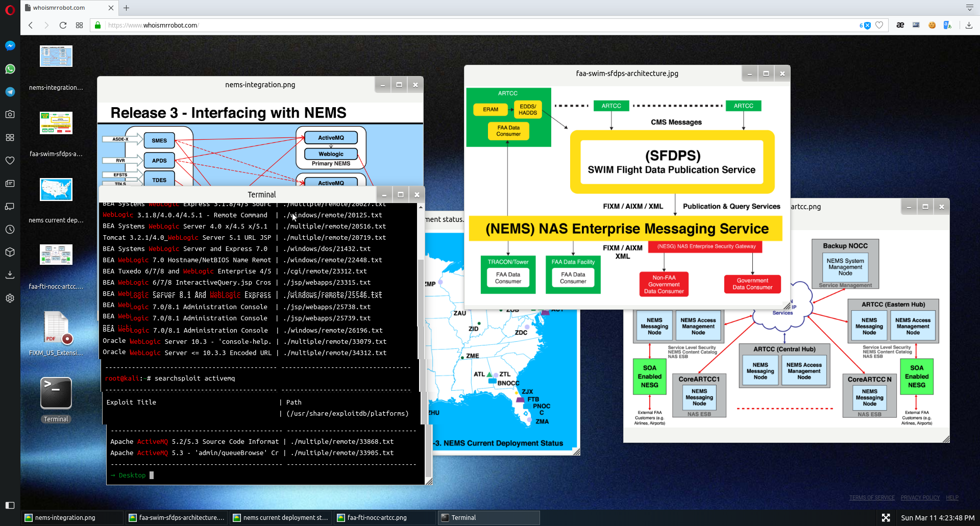
Task: Open Extensions cube icon in sidebar
Action: click(10, 252)
